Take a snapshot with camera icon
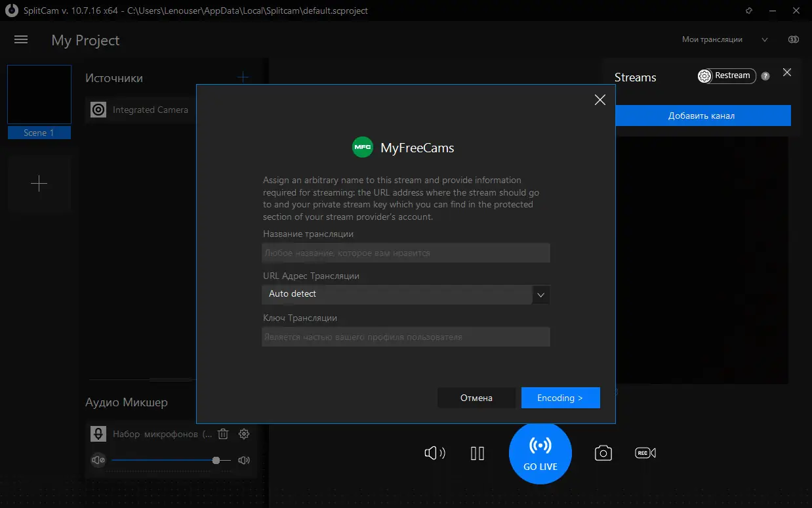 pos(603,453)
